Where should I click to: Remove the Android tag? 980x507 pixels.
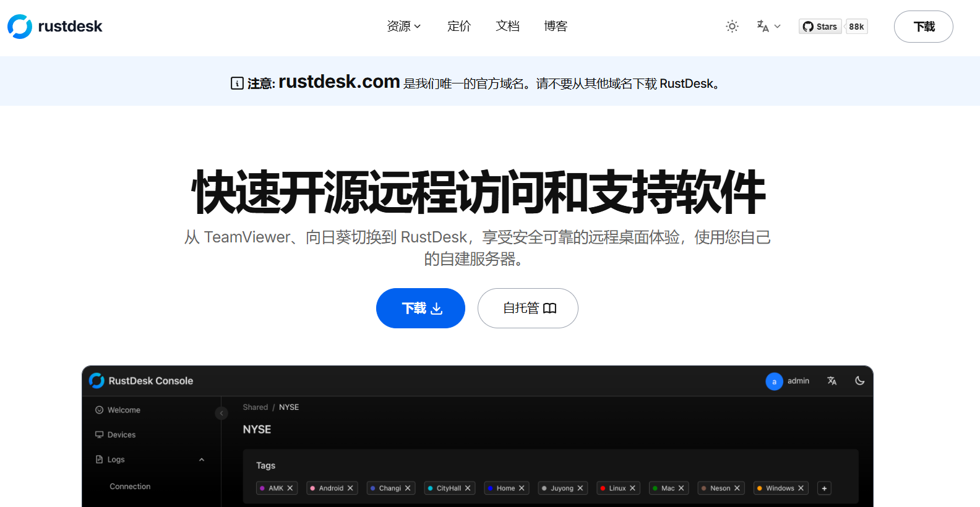tap(350, 488)
